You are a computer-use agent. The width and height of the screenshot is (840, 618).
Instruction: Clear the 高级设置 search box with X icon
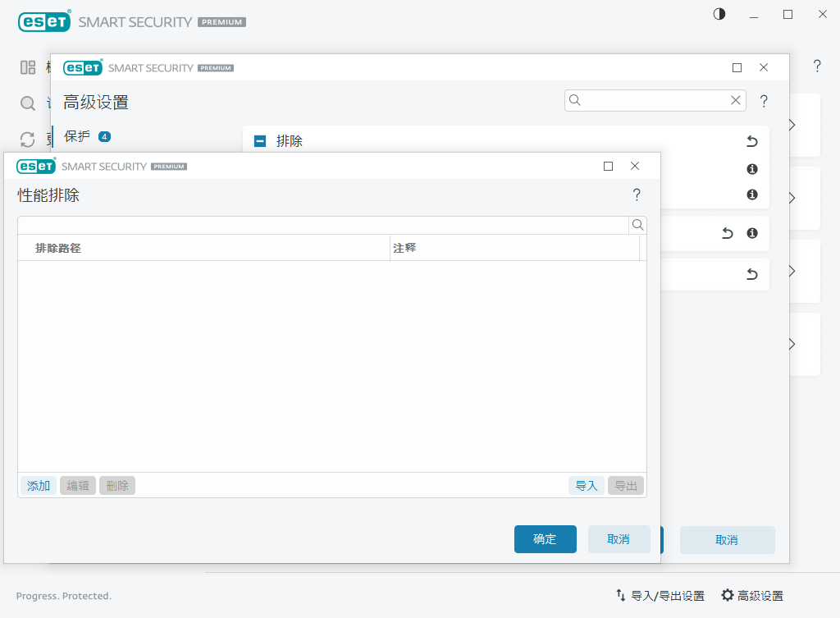point(736,100)
